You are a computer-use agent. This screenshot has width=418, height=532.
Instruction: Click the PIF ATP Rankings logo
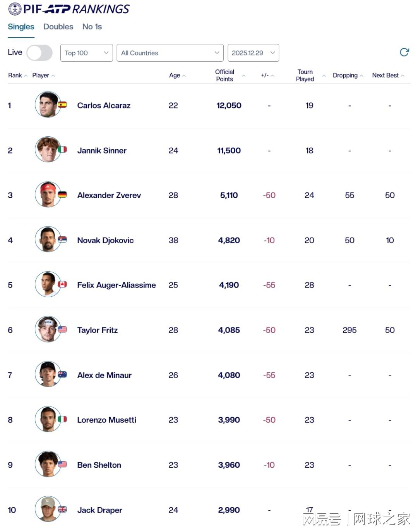69,9
